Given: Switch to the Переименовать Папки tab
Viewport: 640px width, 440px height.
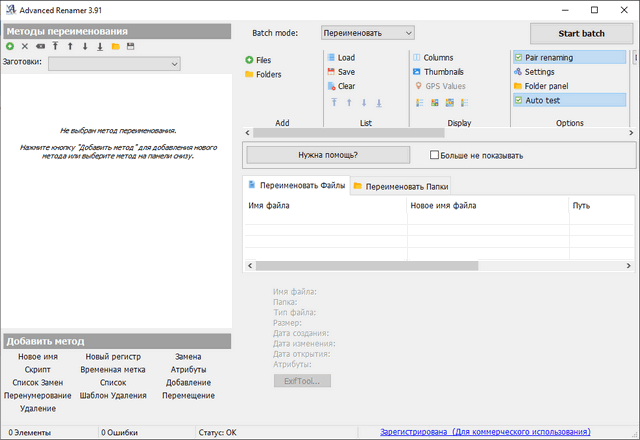Looking at the screenshot, I should point(400,186).
